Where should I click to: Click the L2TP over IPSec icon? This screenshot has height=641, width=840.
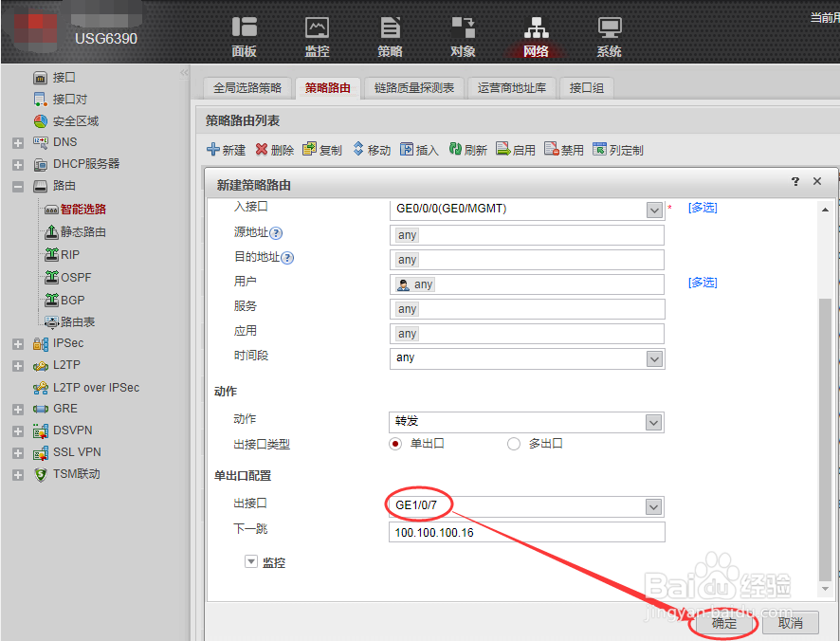pyautogui.click(x=40, y=387)
